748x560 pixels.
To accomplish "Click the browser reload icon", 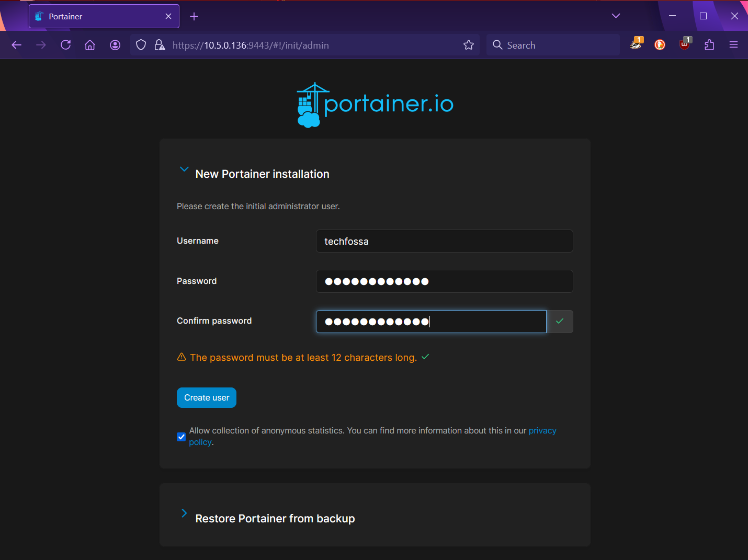I will coord(65,45).
